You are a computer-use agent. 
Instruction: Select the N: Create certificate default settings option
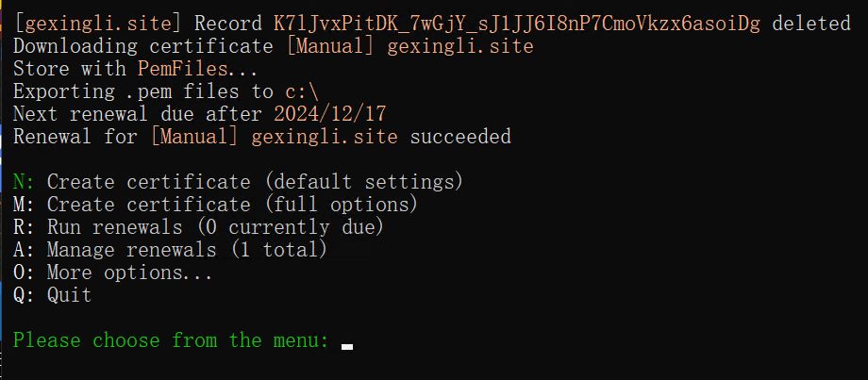[238, 182]
